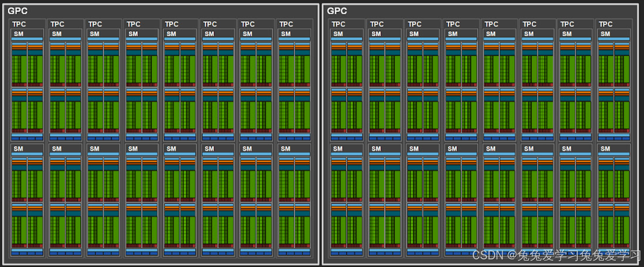Select the leftmost TPC header
Image resolution: width=644 pixels, height=267 pixels.
pos(18,24)
